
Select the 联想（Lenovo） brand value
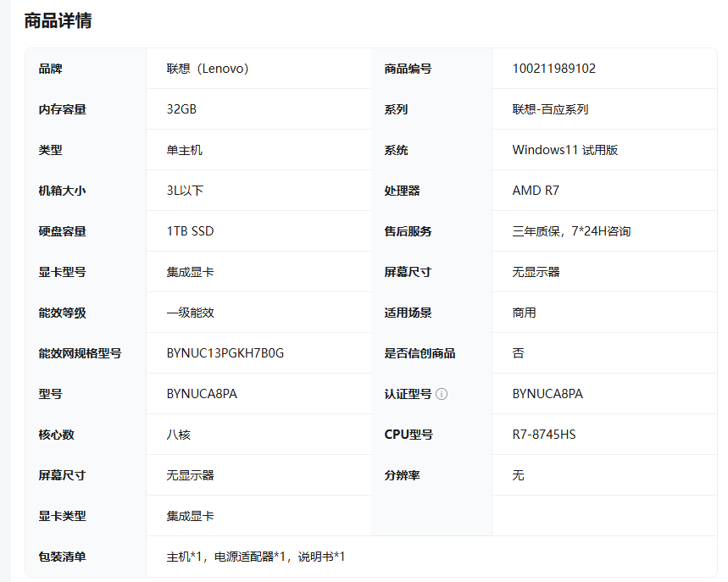(208, 69)
